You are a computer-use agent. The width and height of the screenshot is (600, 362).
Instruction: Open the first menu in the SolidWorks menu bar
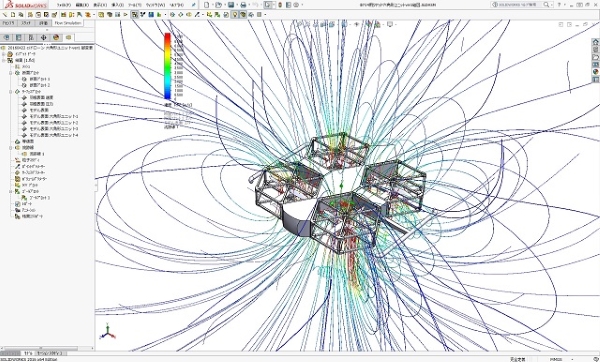point(64,5)
